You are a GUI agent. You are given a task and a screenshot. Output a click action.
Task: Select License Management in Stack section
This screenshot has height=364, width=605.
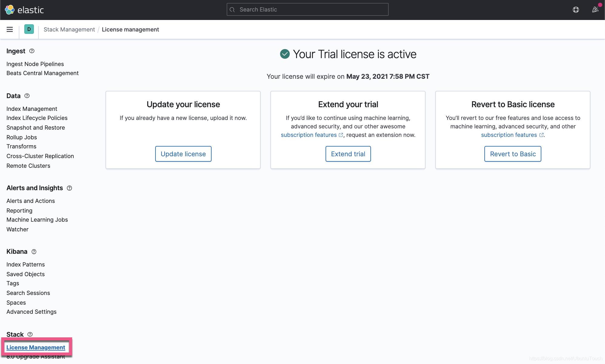pyautogui.click(x=36, y=347)
